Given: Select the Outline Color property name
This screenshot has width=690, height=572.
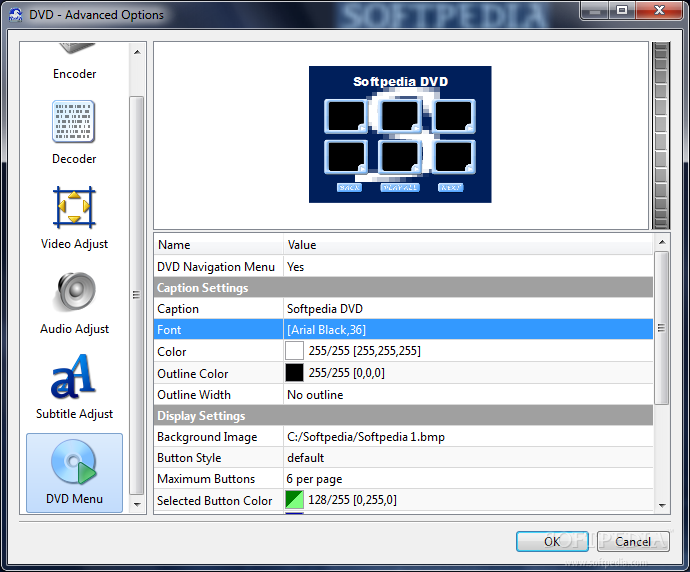Looking at the screenshot, I should tap(193, 374).
